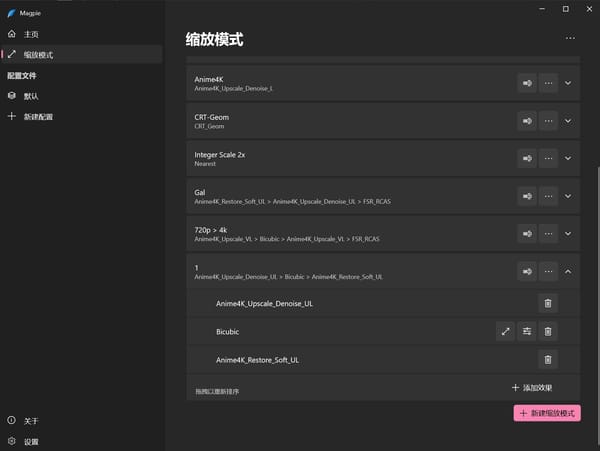Collapse the scaling mode named 1
Image resolution: width=600 pixels, height=451 pixels.
tap(569, 270)
